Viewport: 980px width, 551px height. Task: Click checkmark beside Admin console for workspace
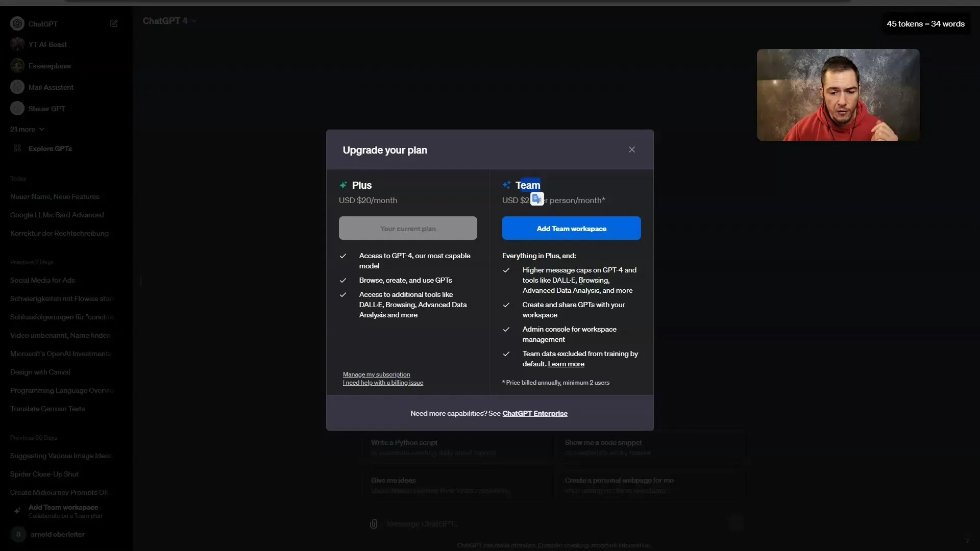[506, 329]
